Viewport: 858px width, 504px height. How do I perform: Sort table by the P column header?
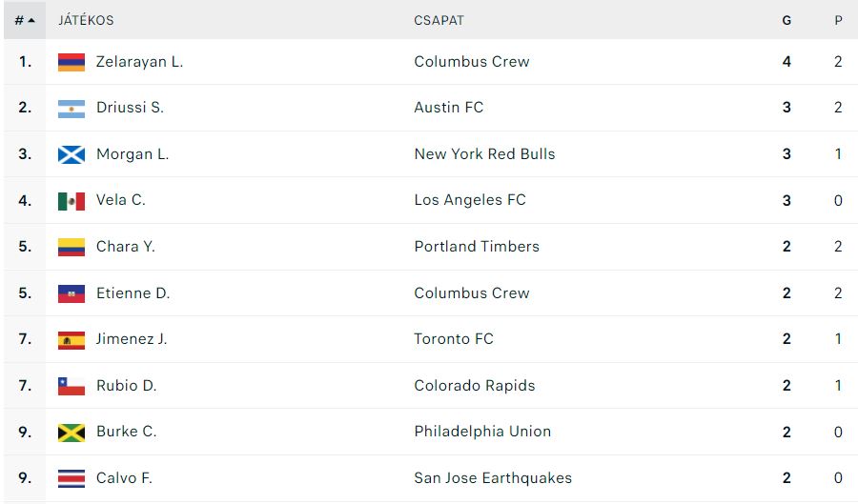coord(838,21)
